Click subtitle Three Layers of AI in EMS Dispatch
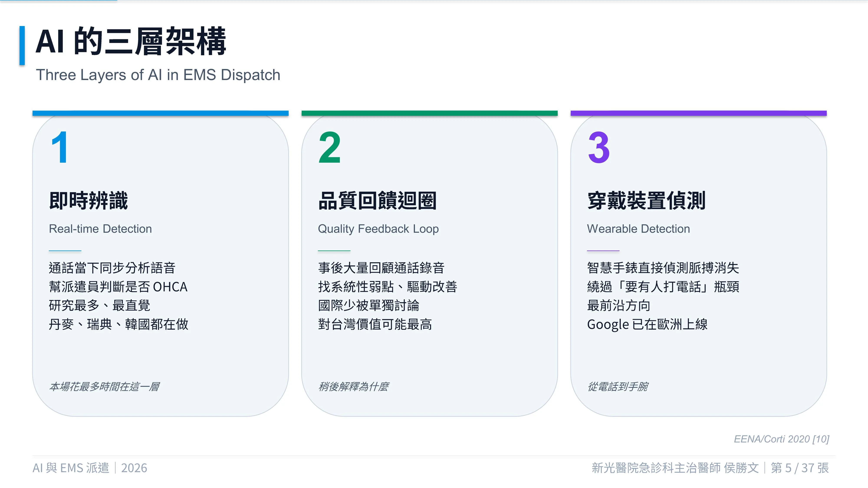 tap(158, 75)
